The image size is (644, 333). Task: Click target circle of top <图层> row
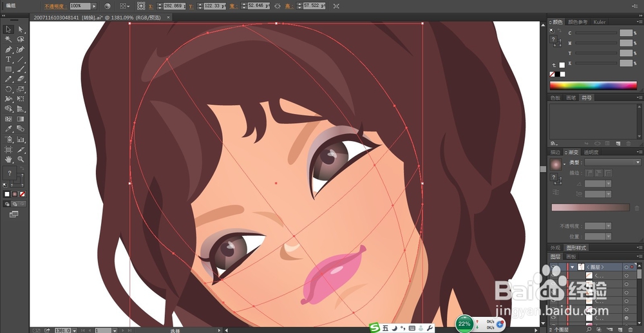[x=627, y=267]
